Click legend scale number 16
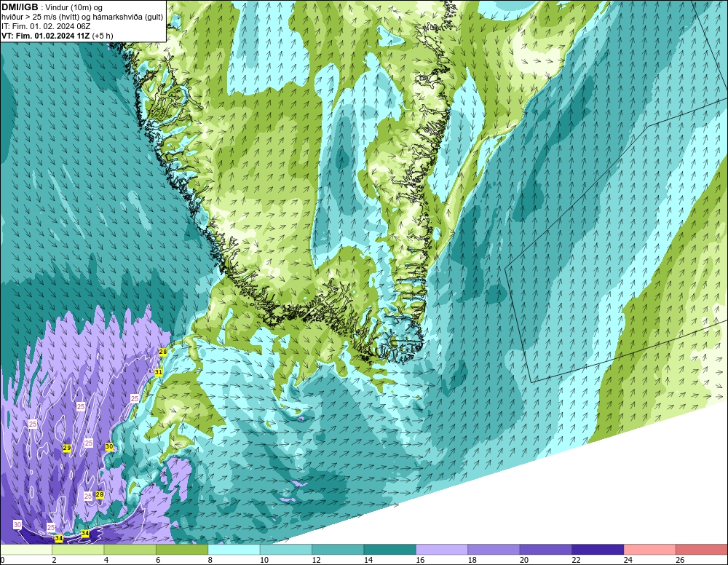Screen dimensions: 728x565 tap(420, 560)
